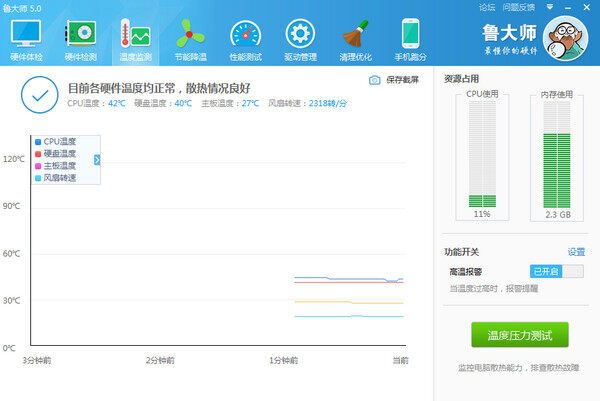This screenshot has height=401, width=600.
Task: Click the blue CPU temperature chart line
Action: click(348, 279)
